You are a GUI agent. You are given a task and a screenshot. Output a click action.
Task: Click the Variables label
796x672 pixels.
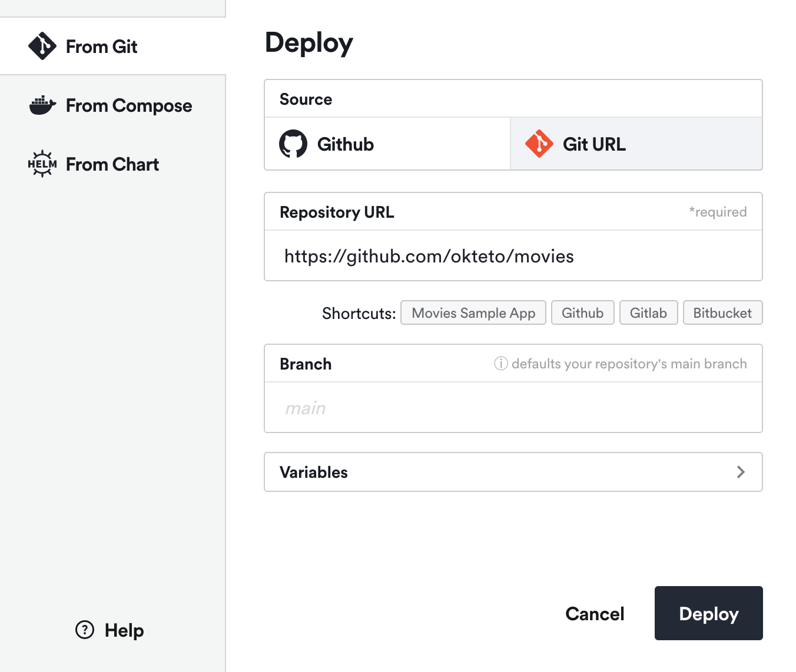tap(314, 472)
